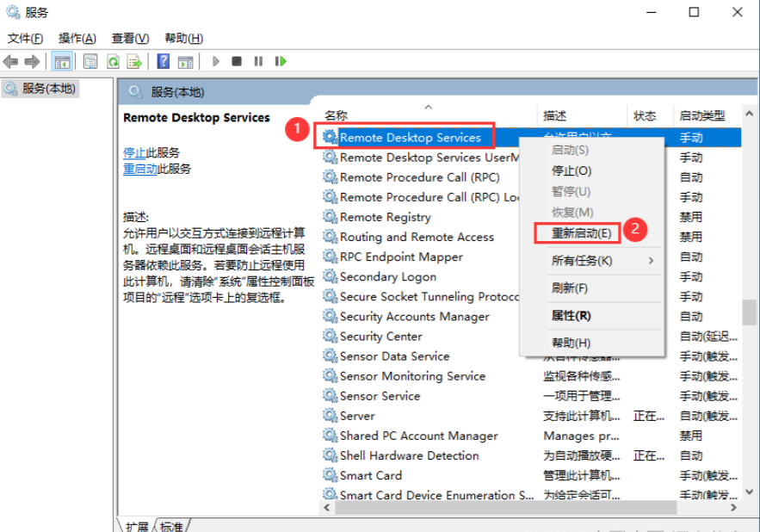Click the Restart Service toolbar icon
760x532 pixels.
[x=281, y=61]
